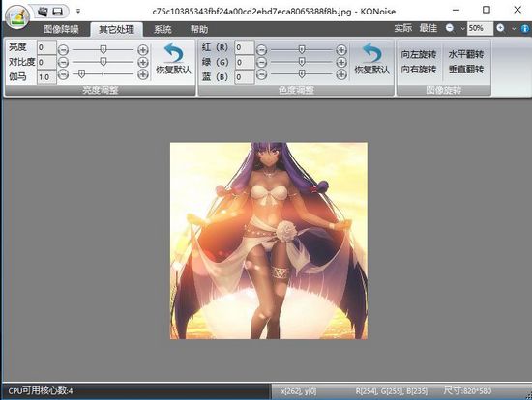The height and width of the screenshot is (400, 532).
Task: Click the 亮度 value input field
Action: 46,47
